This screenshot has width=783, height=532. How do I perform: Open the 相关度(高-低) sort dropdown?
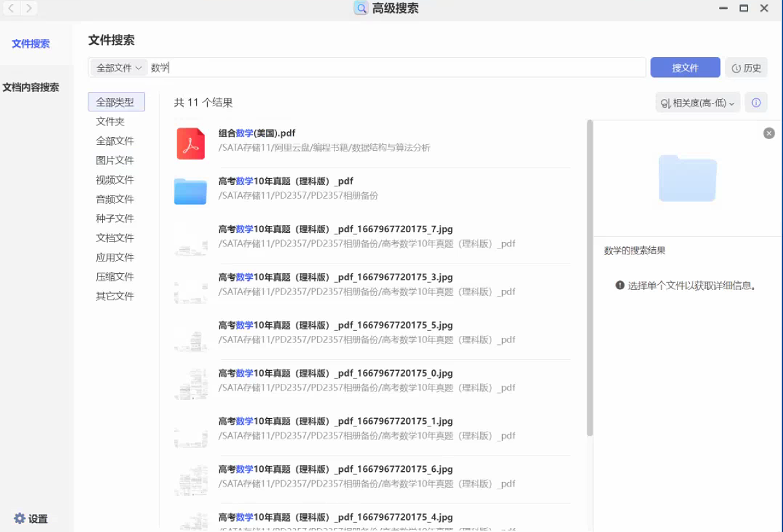coord(698,103)
